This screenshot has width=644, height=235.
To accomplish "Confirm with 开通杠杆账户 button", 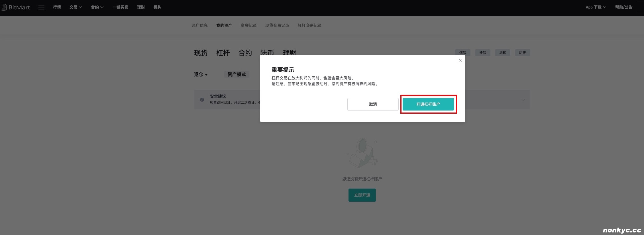I will (428, 104).
